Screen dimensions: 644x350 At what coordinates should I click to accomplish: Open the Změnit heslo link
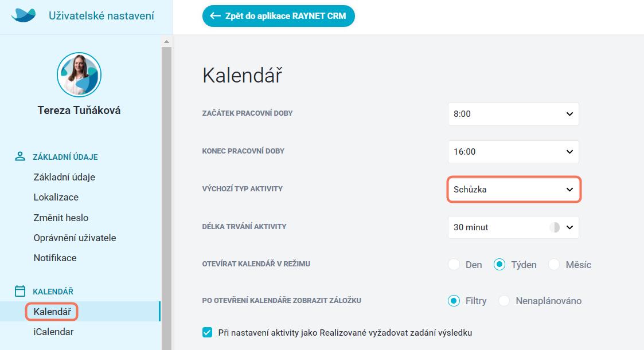click(x=61, y=218)
